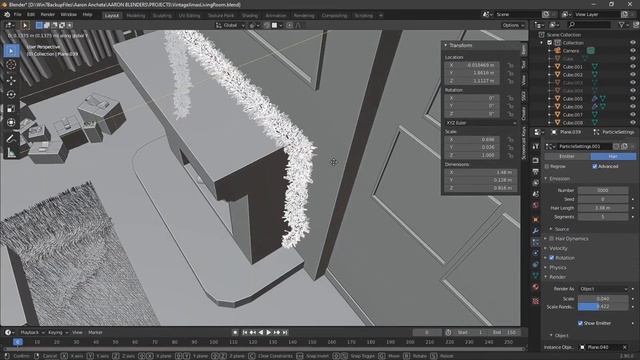The image size is (640, 360).
Task: Open the Keying timeline menu
Action: tap(58, 333)
